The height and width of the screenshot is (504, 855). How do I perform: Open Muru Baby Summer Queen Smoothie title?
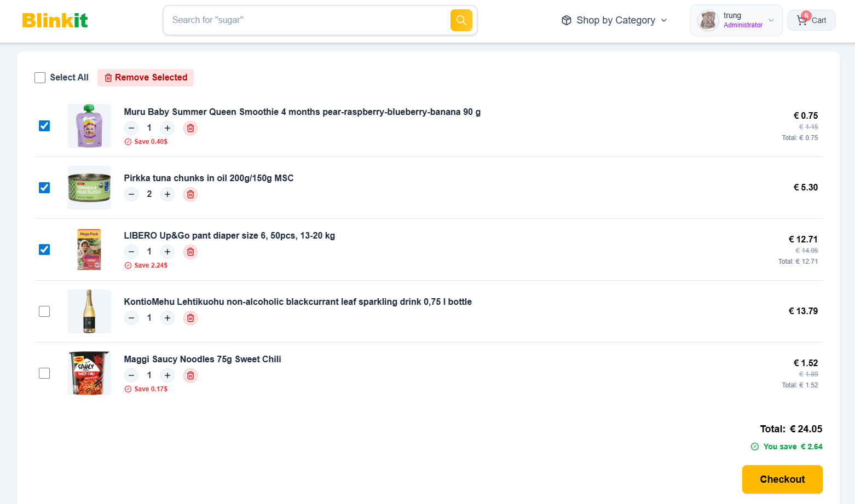coord(302,112)
